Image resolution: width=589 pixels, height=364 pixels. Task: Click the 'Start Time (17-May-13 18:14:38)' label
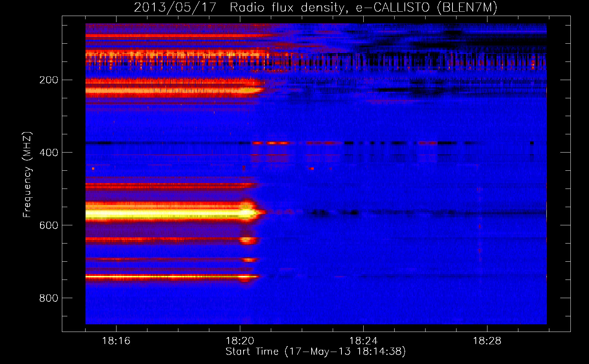[316, 352]
